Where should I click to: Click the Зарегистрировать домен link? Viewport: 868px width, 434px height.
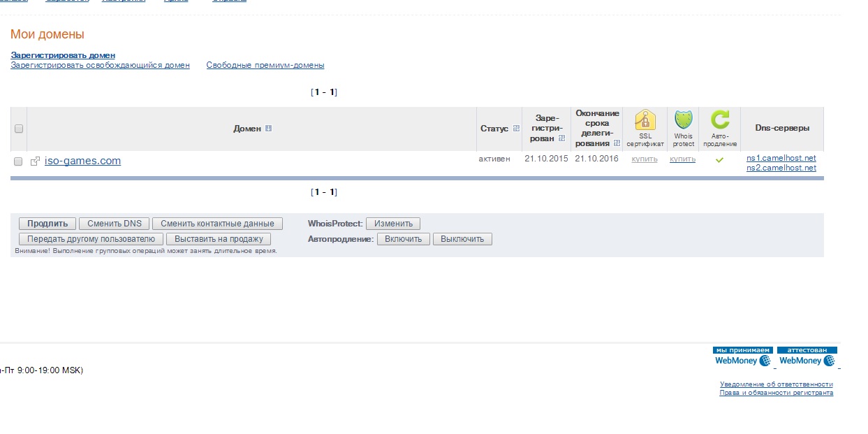coord(63,55)
